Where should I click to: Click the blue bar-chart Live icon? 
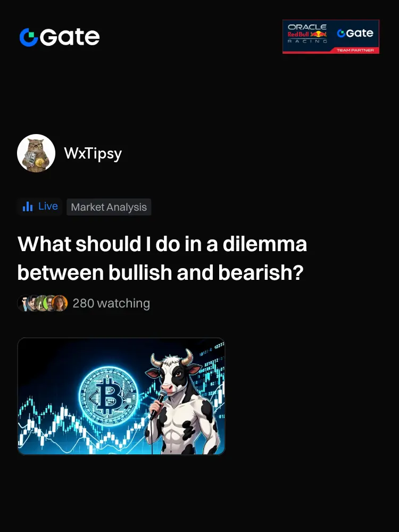tap(28, 206)
